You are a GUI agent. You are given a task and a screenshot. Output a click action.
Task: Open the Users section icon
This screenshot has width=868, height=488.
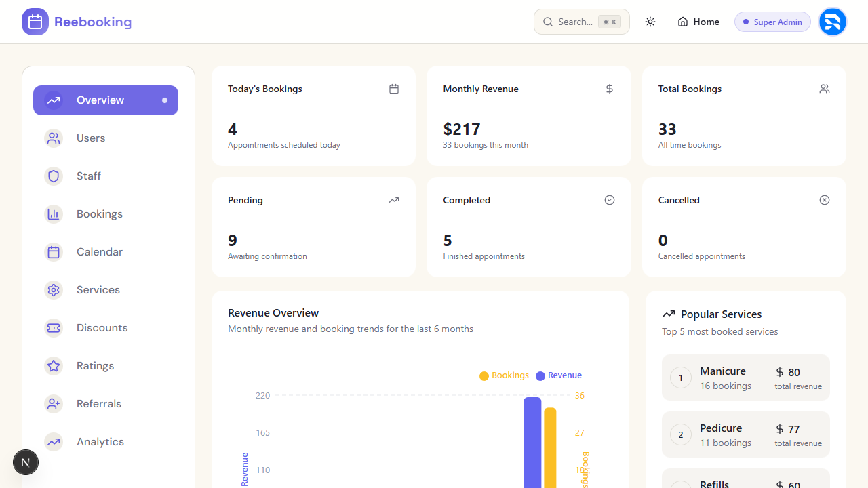coord(54,138)
